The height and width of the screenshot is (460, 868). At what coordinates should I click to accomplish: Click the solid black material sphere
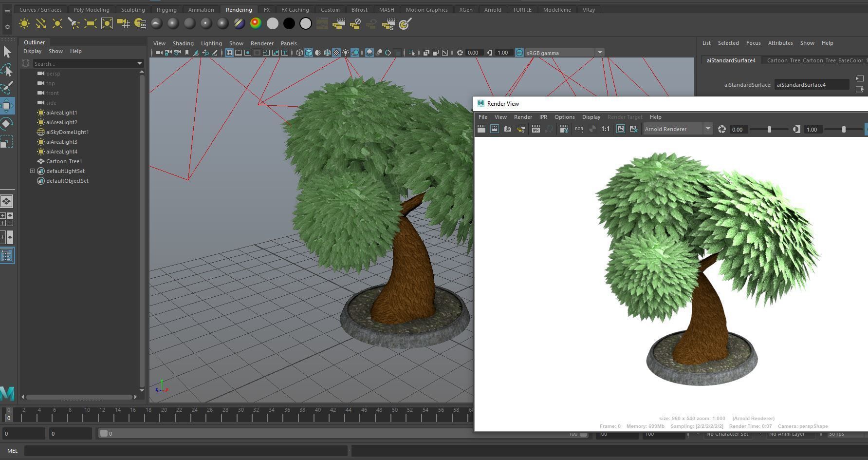[x=289, y=23]
